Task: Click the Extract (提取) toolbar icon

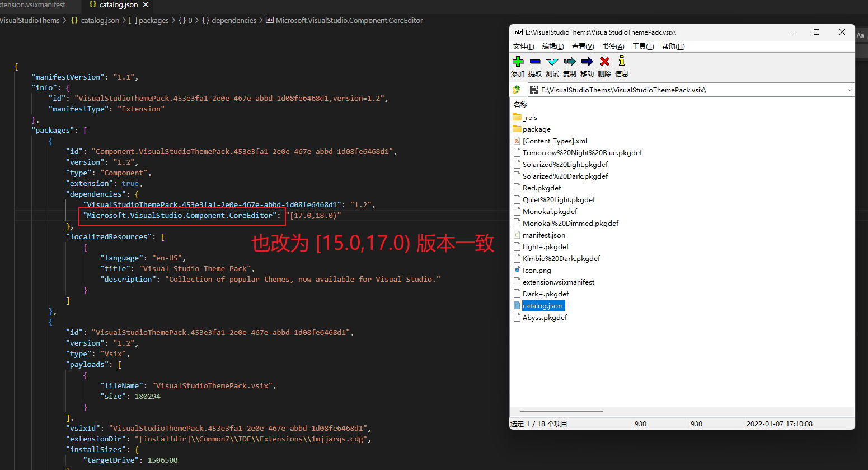Action: tap(535, 62)
